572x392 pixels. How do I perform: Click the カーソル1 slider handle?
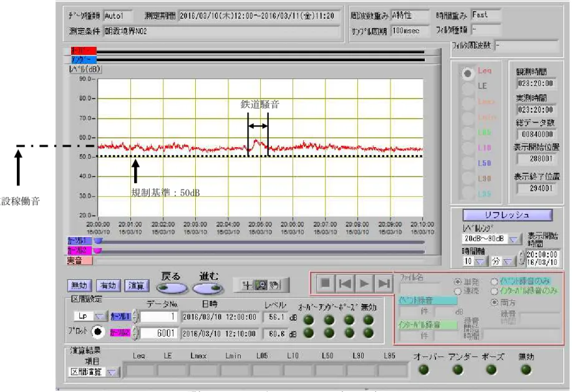99,241
